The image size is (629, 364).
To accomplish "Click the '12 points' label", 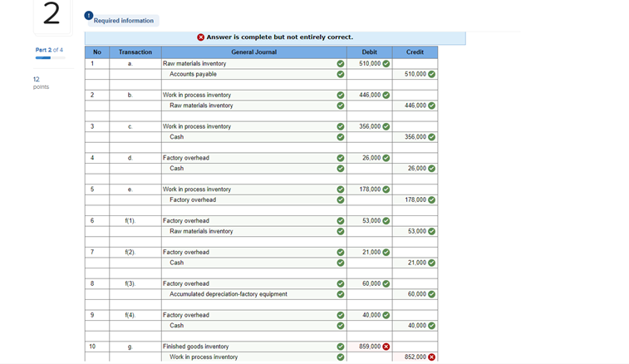I will coord(41,83).
